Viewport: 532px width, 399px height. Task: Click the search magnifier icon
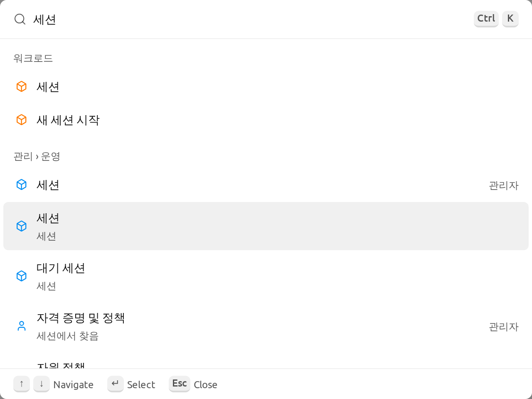point(20,19)
